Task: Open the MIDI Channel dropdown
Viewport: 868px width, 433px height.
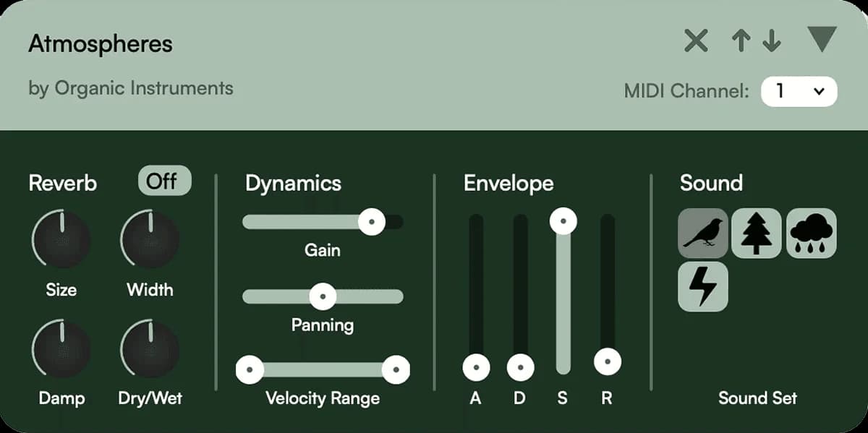Action: click(x=799, y=92)
